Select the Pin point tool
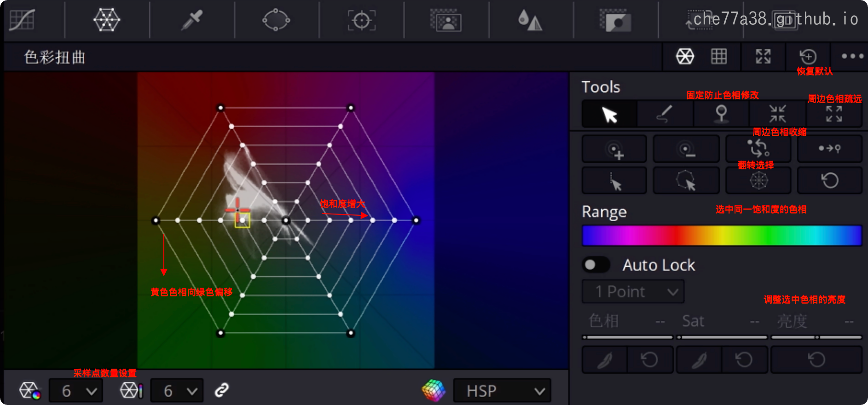This screenshot has width=868, height=405. click(x=721, y=114)
